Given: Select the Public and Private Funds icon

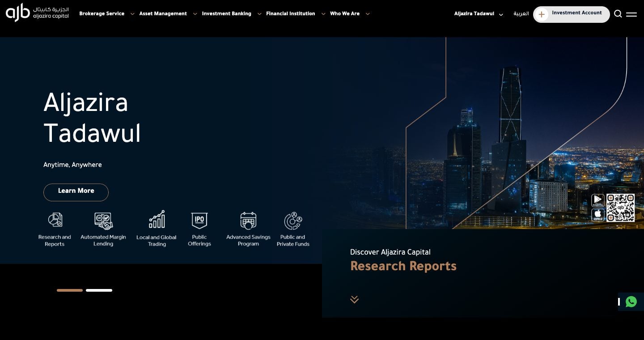Looking at the screenshot, I should tap(293, 221).
